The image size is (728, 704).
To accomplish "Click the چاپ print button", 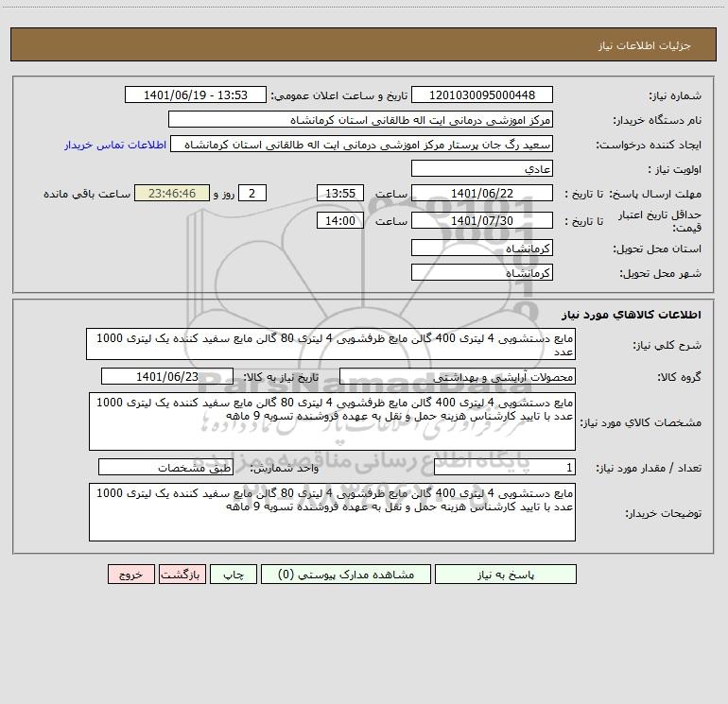I will pos(234,575).
